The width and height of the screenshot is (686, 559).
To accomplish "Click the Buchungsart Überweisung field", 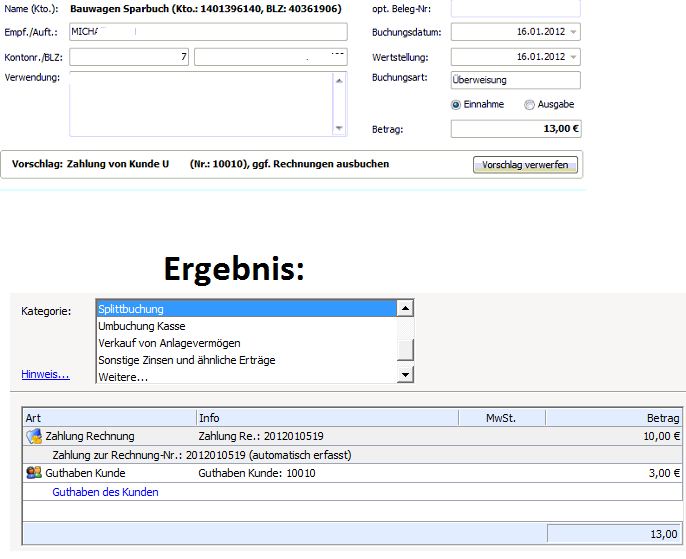I will [x=516, y=80].
